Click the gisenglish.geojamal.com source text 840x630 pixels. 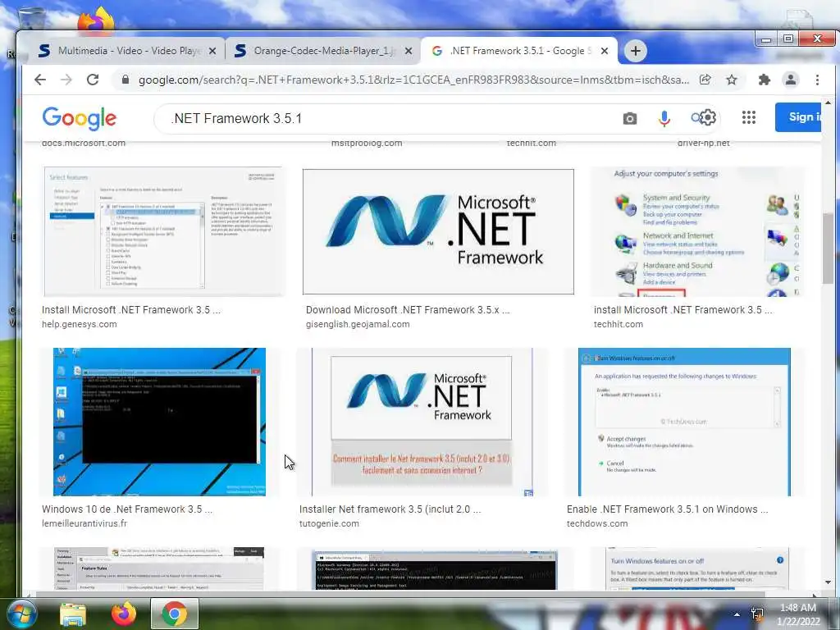358,324
